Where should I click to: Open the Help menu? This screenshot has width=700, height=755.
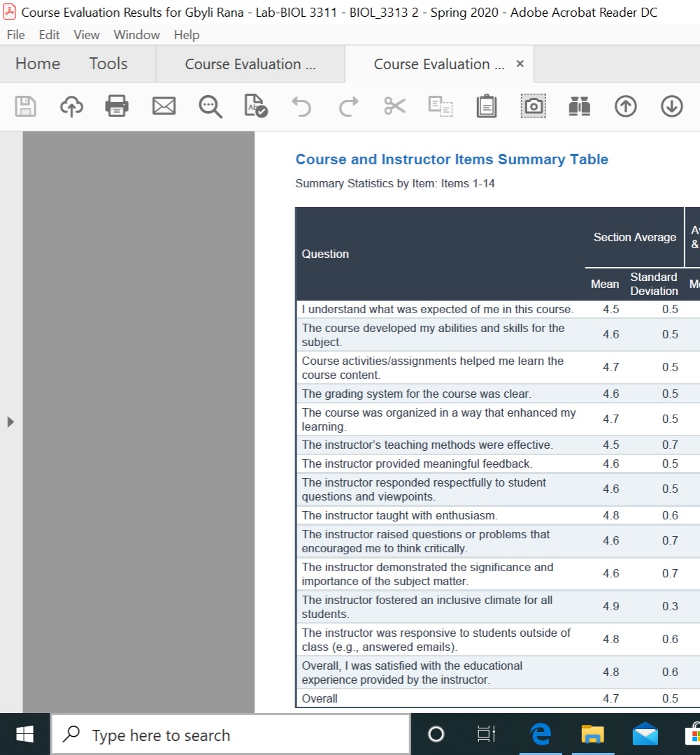pyautogui.click(x=187, y=35)
